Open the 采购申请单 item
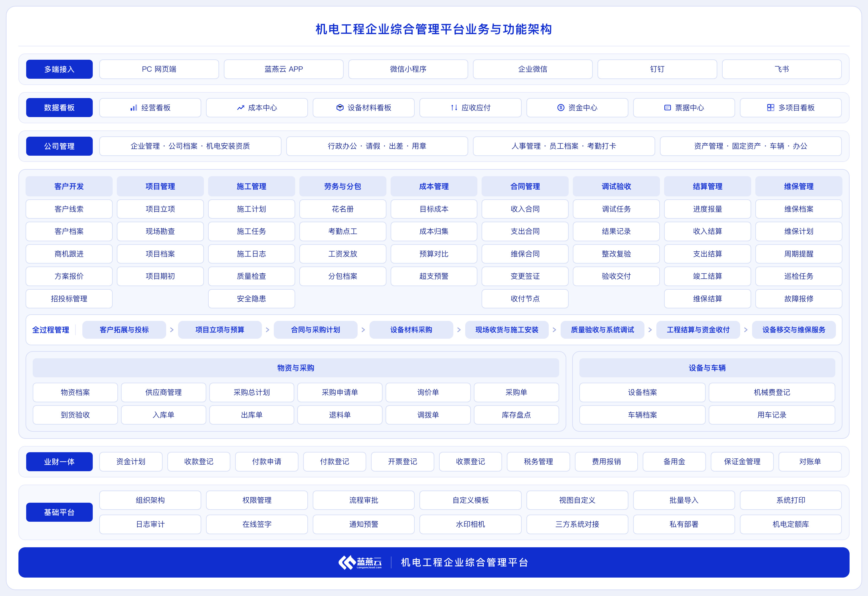868x596 pixels. click(x=340, y=392)
